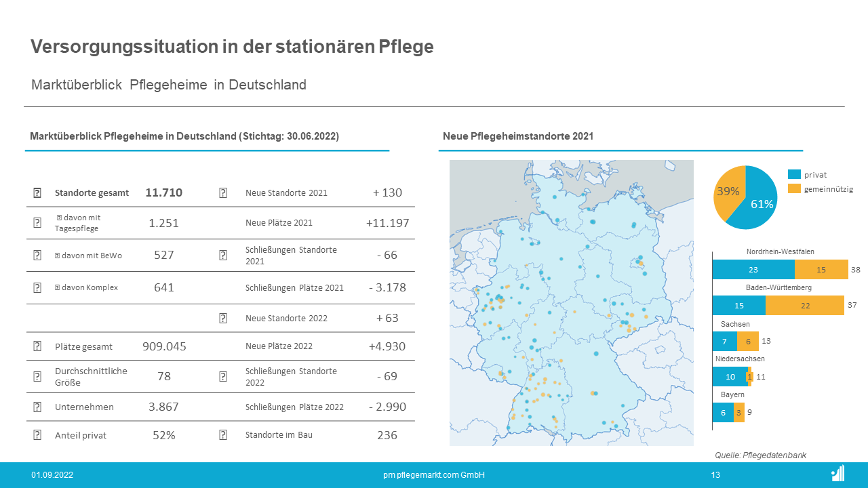Click the icon beside Anteil privat

37,435
